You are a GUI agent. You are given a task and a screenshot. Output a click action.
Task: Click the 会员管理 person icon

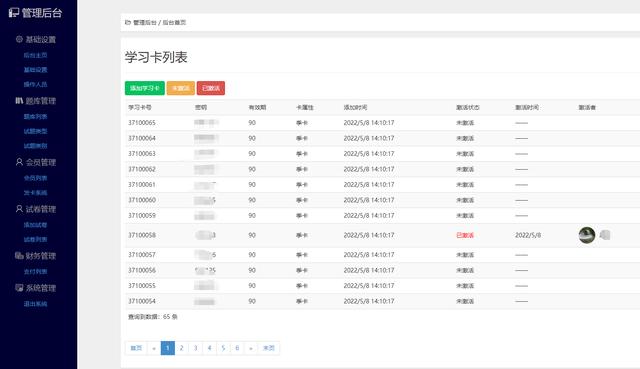pyautogui.click(x=19, y=162)
